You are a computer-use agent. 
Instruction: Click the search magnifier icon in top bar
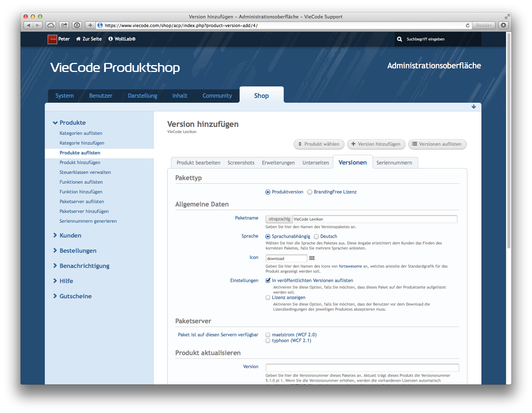(x=399, y=39)
